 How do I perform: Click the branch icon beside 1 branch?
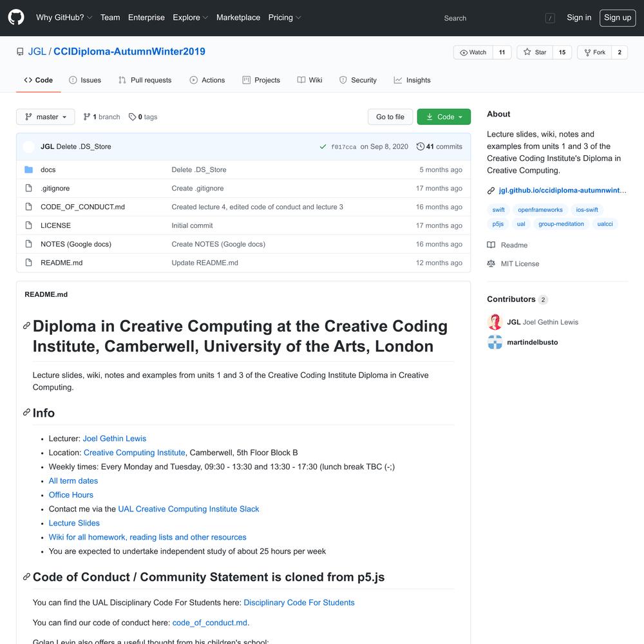click(x=87, y=117)
